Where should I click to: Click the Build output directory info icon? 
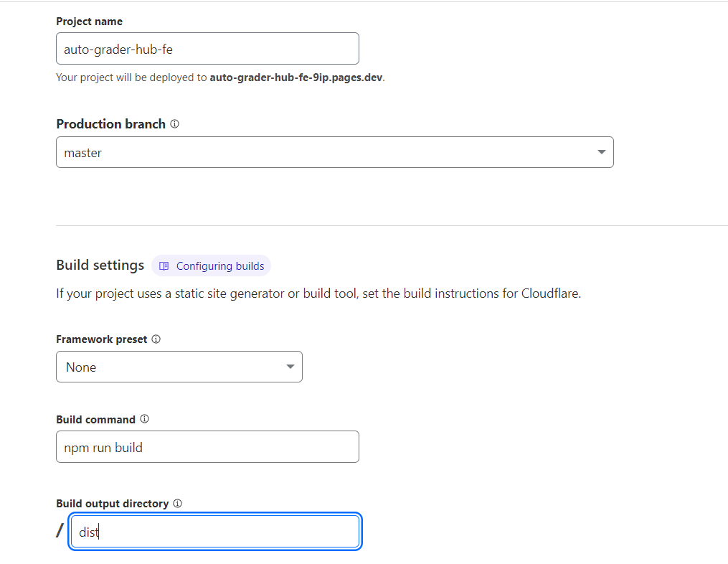[x=178, y=503]
